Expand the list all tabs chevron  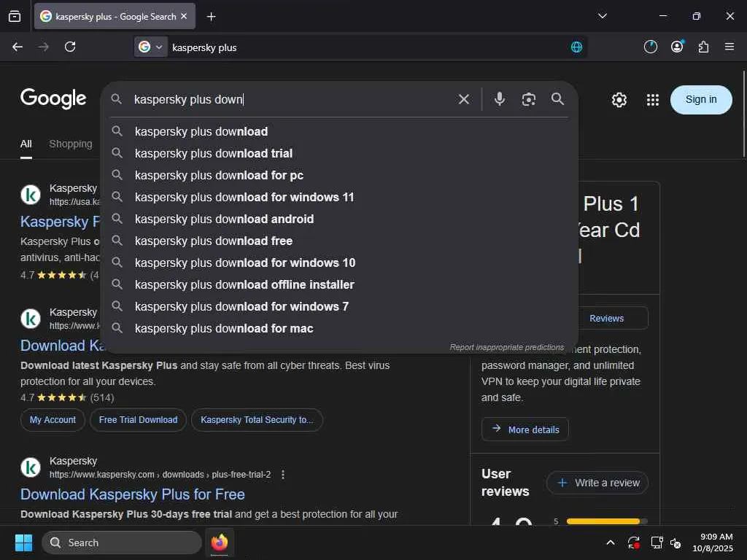(602, 16)
